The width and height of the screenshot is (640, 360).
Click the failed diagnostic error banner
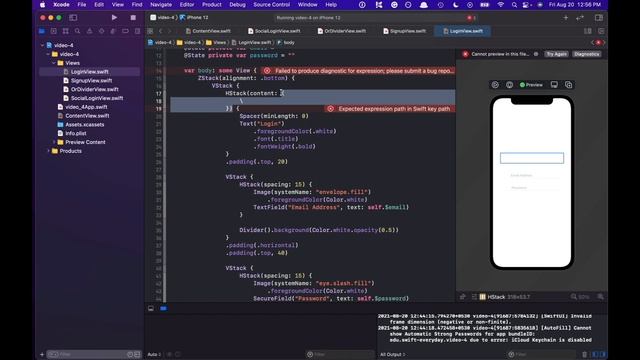tap(358, 71)
